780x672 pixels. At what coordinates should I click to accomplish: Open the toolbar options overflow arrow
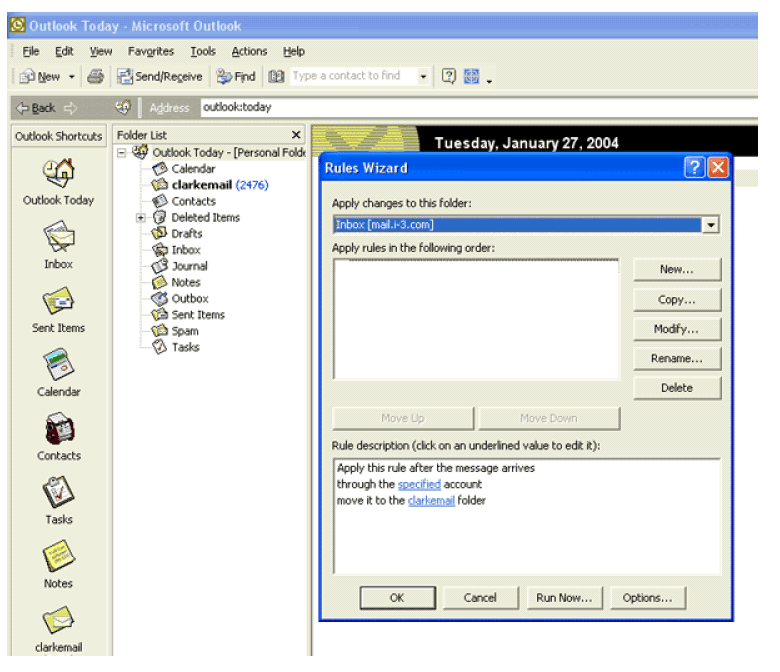pos(489,80)
